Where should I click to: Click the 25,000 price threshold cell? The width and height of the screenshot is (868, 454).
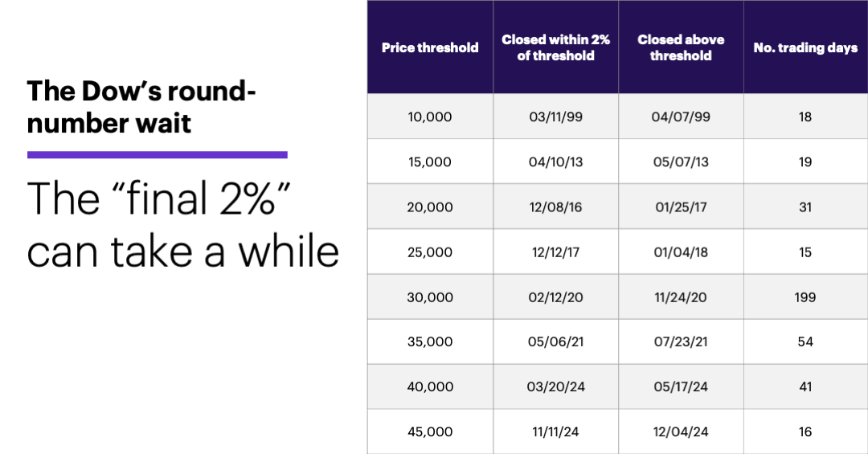430,252
